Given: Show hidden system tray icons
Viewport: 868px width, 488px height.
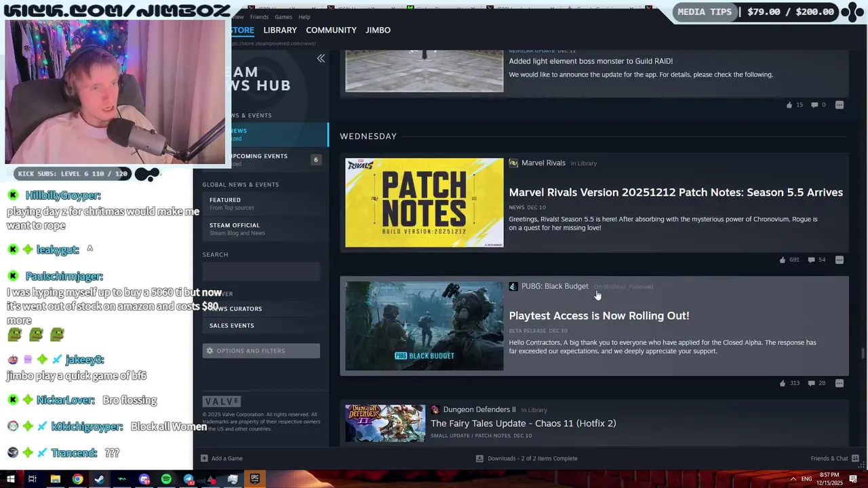Looking at the screenshot, I should tap(793, 479).
